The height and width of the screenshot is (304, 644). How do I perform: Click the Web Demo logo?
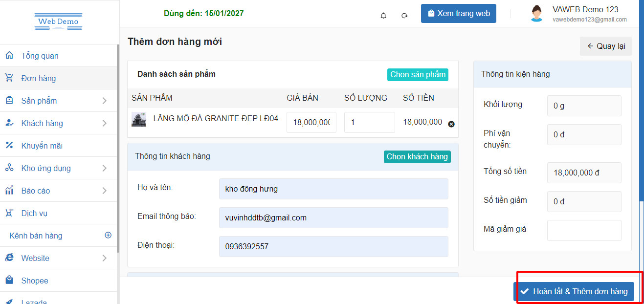[59, 22]
